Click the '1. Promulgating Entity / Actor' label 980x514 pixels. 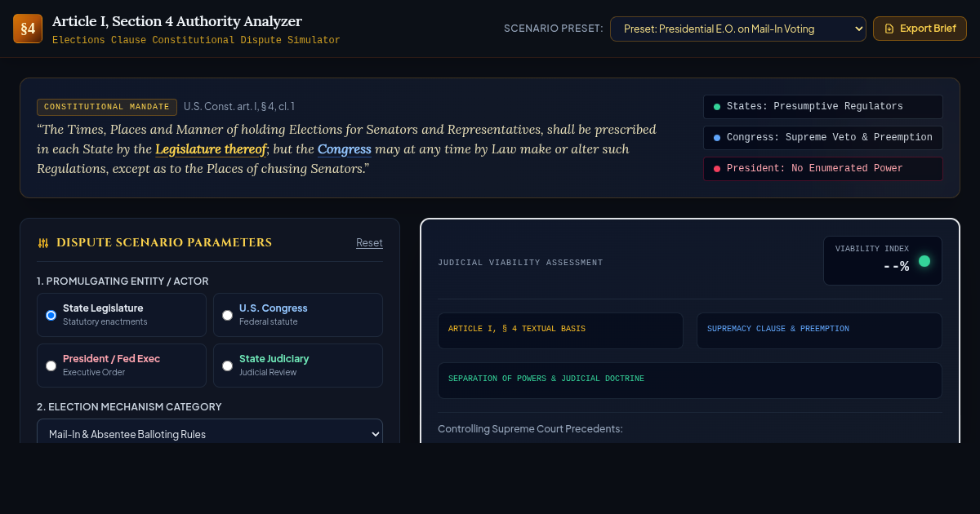click(122, 281)
